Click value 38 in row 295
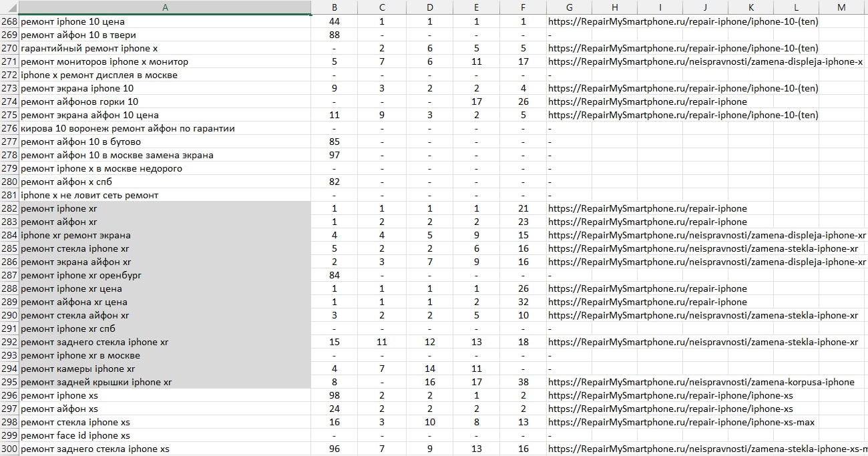 click(x=523, y=382)
